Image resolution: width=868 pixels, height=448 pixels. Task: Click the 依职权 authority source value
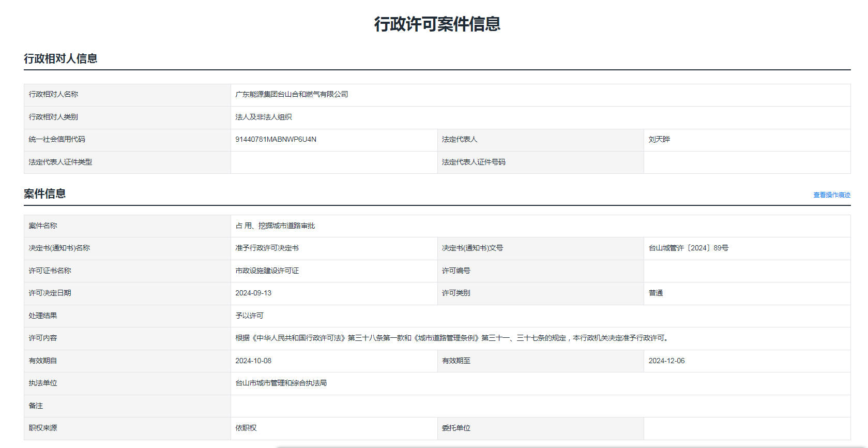[246, 428]
